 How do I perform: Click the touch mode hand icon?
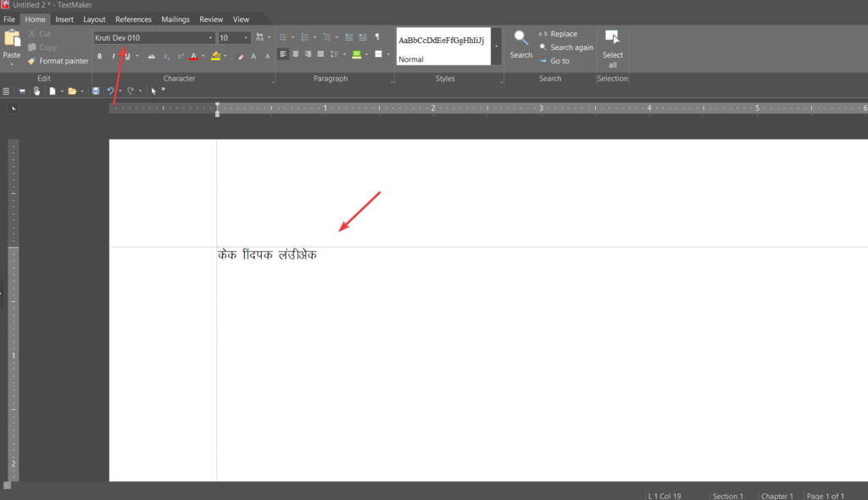coord(36,91)
